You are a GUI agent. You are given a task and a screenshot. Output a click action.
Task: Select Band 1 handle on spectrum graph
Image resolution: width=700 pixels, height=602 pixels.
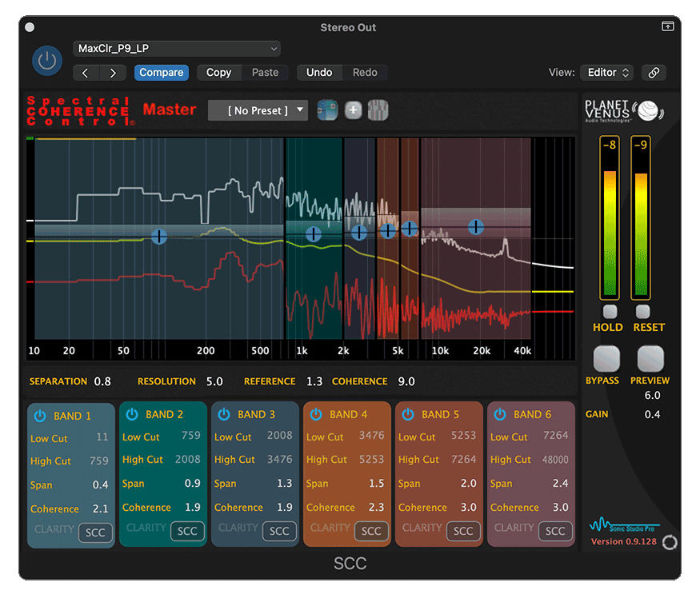(x=159, y=237)
